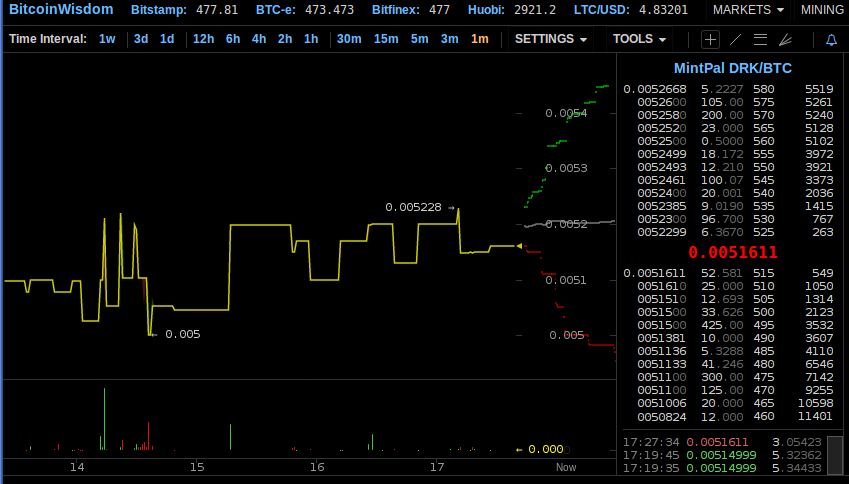The width and height of the screenshot is (849, 484).
Task: Click the MintPal DRK/BTC panel title
Action: [x=733, y=68]
